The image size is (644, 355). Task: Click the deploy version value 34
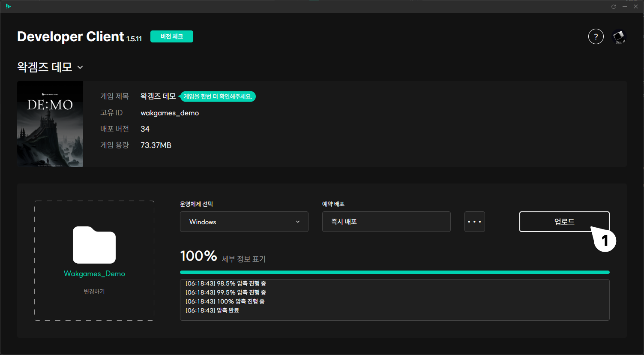click(x=145, y=129)
